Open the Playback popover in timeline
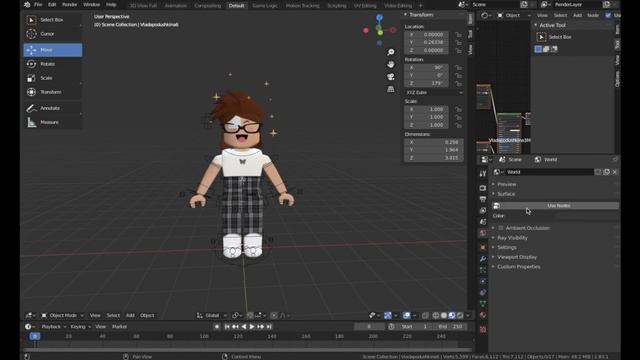 (x=54, y=327)
